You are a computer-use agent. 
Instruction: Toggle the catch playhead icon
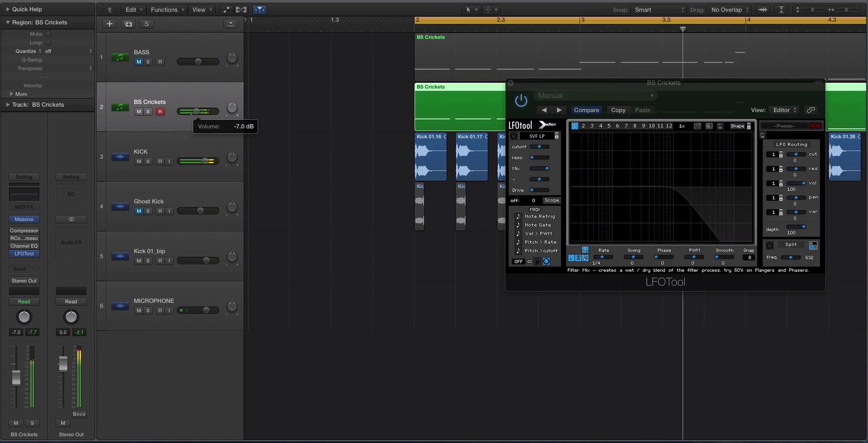(260, 9)
